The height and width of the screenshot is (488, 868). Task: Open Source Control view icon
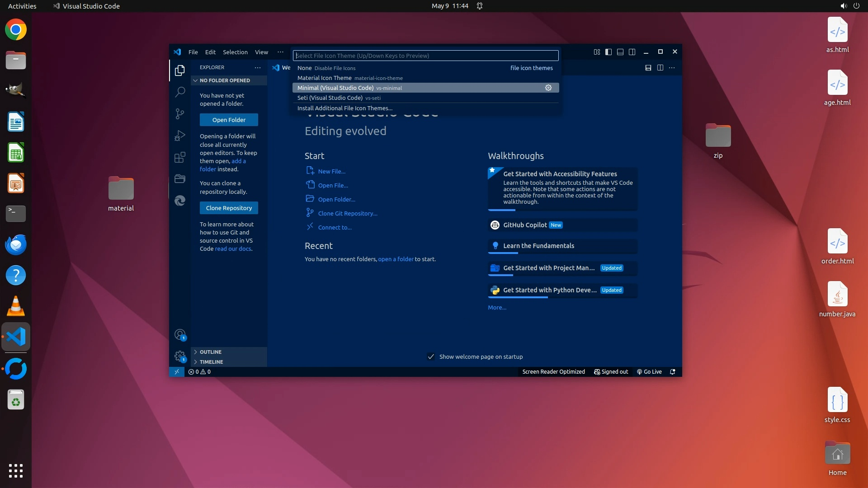pyautogui.click(x=180, y=113)
